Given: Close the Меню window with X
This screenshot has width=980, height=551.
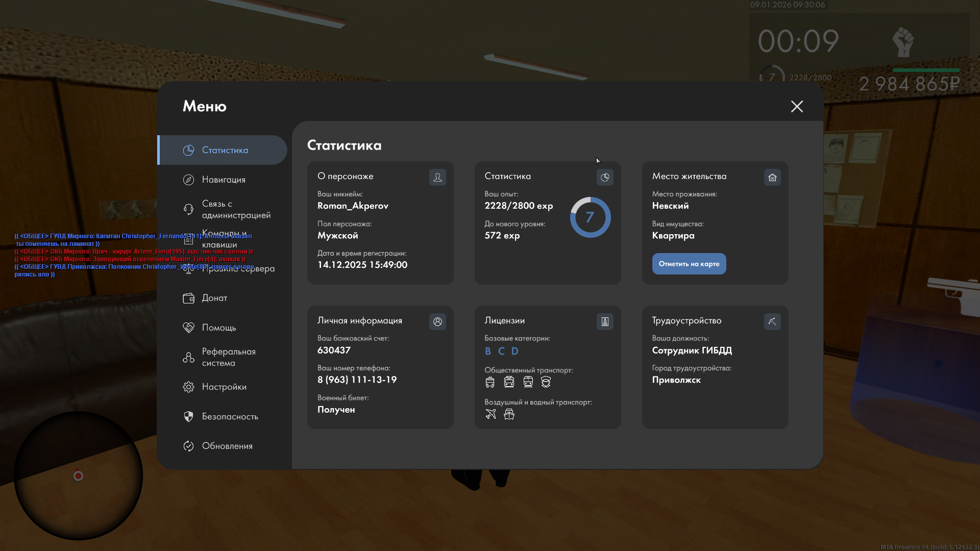Looking at the screenshot, I should click(797, 106).
